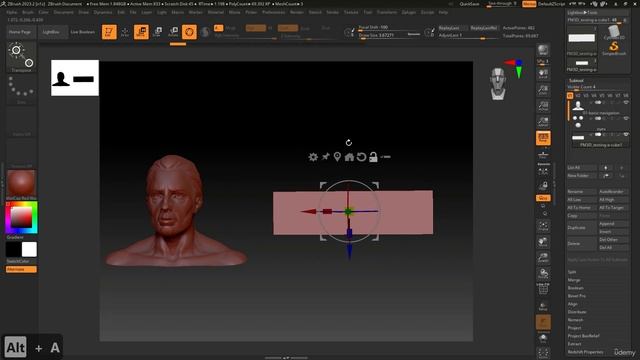Click the AAHalf icon
The height and width of the screenshot is (360, 640).
pyautogui.click(x=543, y=122)
